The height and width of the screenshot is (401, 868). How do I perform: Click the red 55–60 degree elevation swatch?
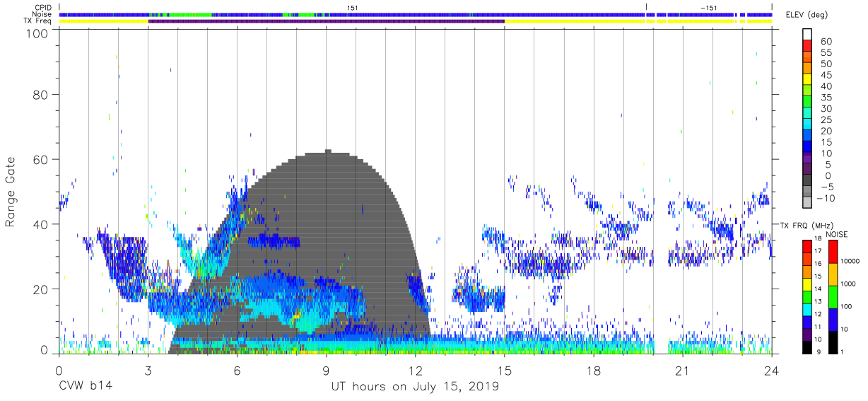coord(807,46)
